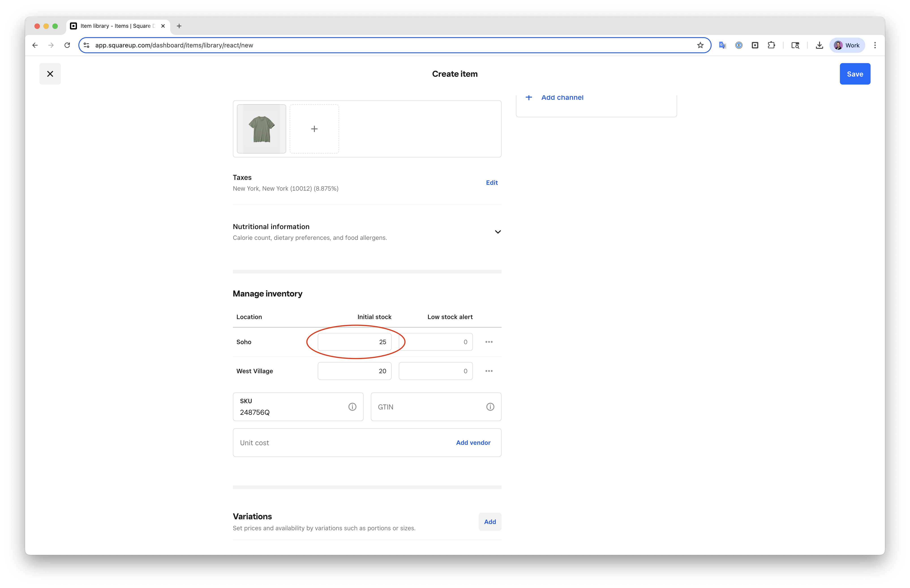Open Chrome downloads icon
Image resolution: width=910 pixels, height=588 pixels.
(819, 45)
